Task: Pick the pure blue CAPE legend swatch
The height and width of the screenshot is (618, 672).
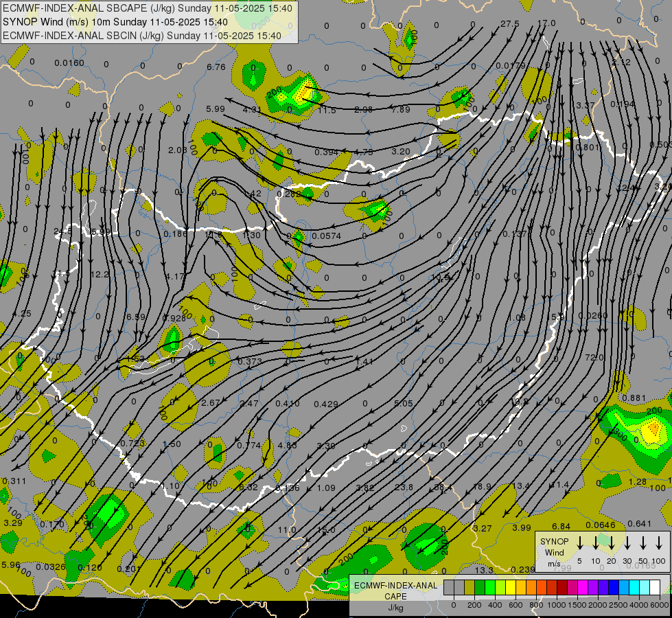Action: (613, 588)
